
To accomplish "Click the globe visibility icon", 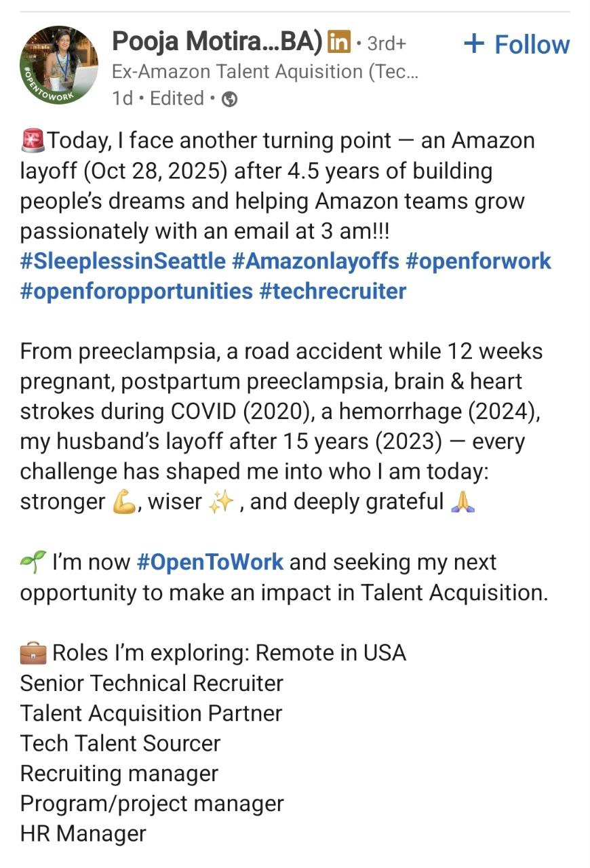I will 230,100.
